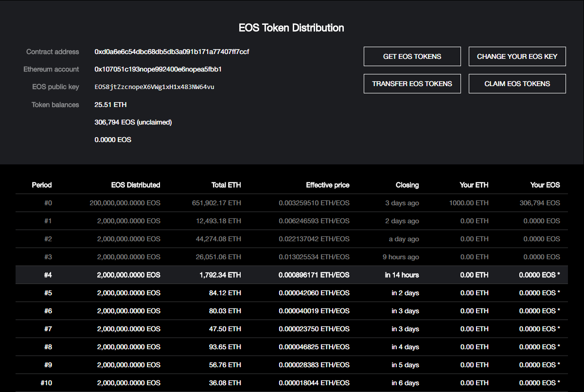Click the 3 days ago closing cell

coord(402,203)
